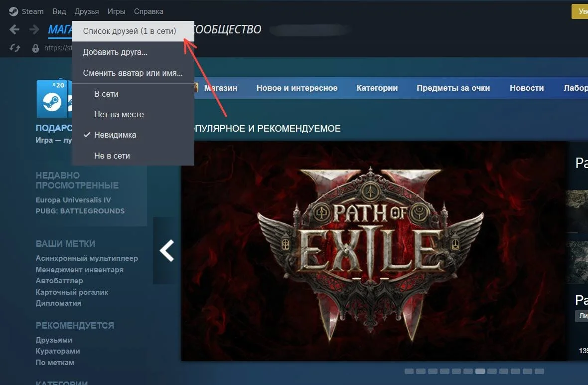Go forward with the right arrow
Image resolution: width=588 pixels, height=385 pixels.
pyautogui.click(x=34, y=29)
